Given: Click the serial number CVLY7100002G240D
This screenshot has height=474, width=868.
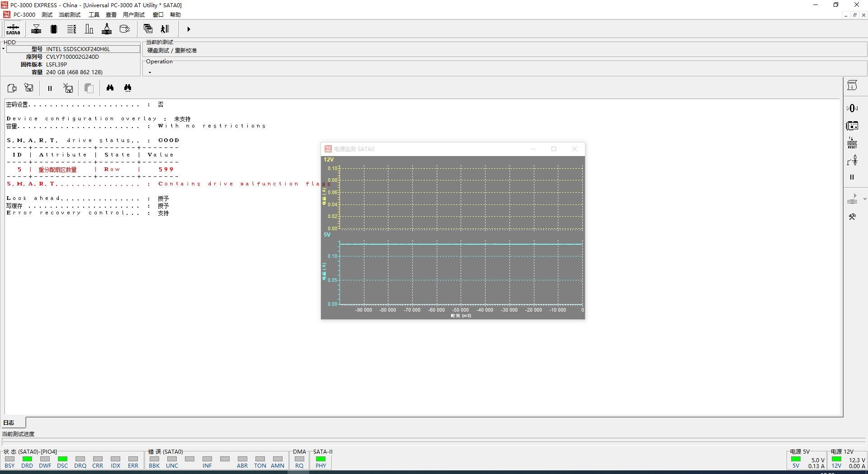Looking at the screenshot, I should (72, 57).
